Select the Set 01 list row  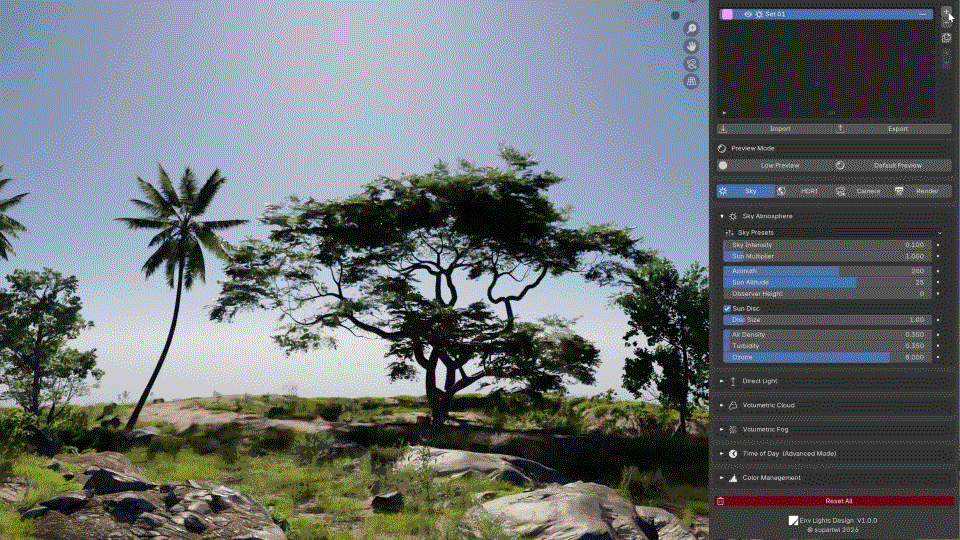[x=826, y=14]
